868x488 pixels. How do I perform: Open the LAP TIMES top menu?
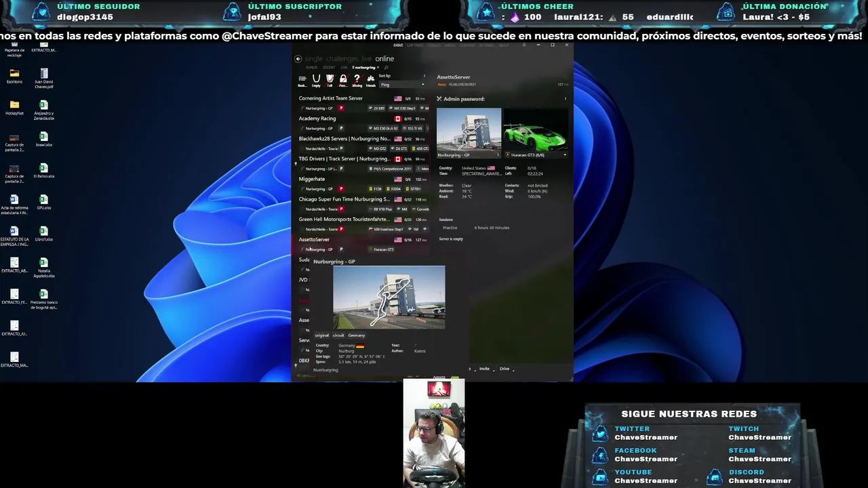click(415, 45)
